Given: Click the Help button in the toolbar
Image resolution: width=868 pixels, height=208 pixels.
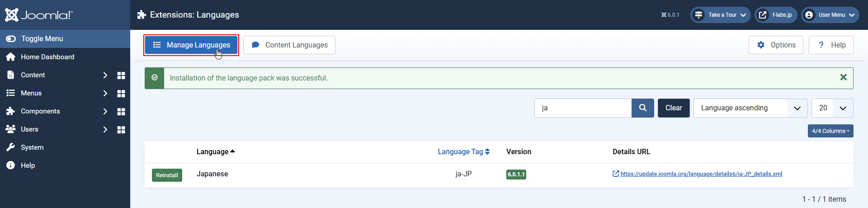Looking at the screenshot, I should [831, 45].
